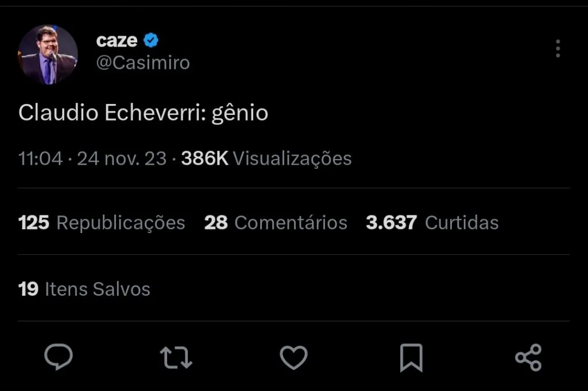Image resolution: width=588 pixels, height=391 pixels.
Task: Click the 11:04 post time
Action: click(x=40, y=158)
